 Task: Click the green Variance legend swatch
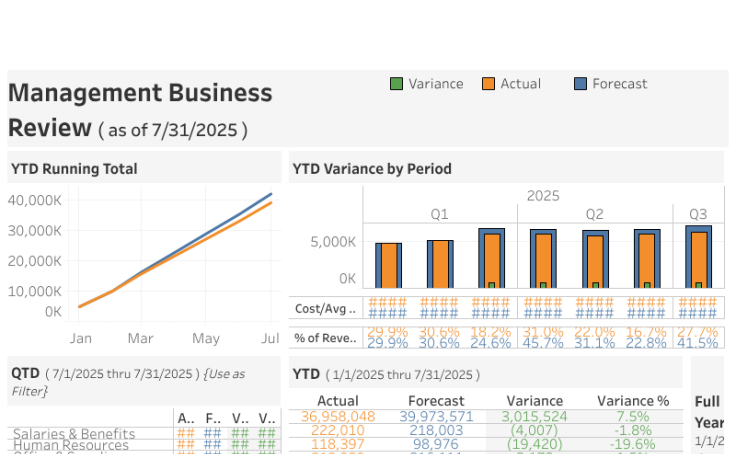(x=396, y=84)
